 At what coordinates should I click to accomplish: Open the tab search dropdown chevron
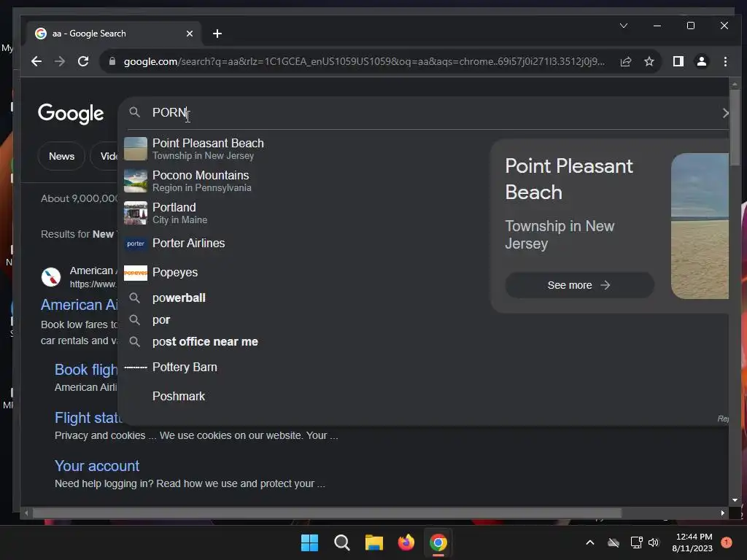tap(624, 26)
